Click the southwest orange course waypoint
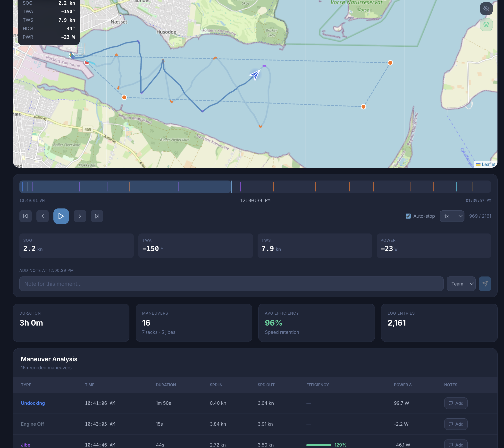 pyautogui.click(x=124, y=97)
